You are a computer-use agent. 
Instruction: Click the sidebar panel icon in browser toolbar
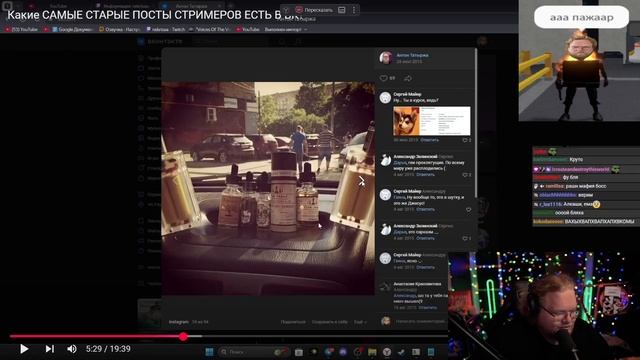[342, 10]
